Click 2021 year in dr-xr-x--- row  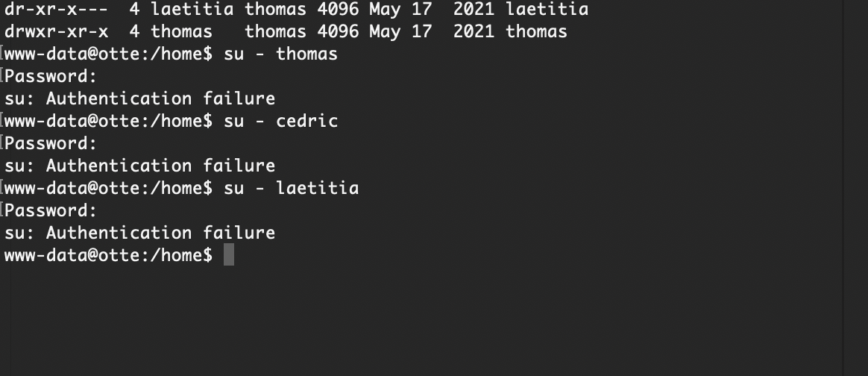(474, 9)
